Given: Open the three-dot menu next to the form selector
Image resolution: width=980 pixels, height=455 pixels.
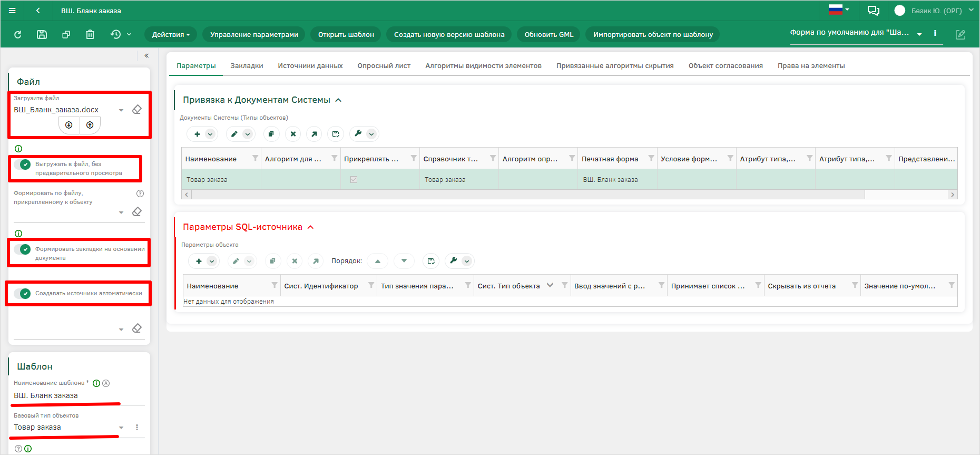Looking at the screenshot, I should [x=935, y=33].
